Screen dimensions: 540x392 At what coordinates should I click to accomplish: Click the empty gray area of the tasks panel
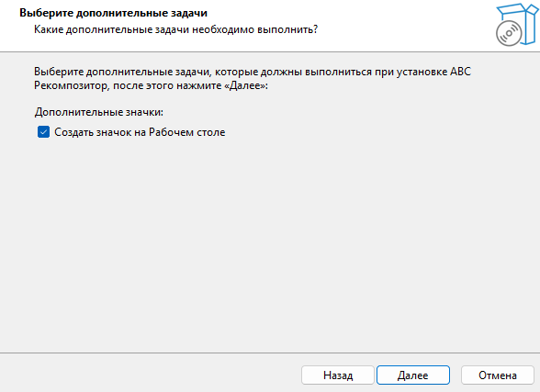pyautogui.click(x=270, y=241)
